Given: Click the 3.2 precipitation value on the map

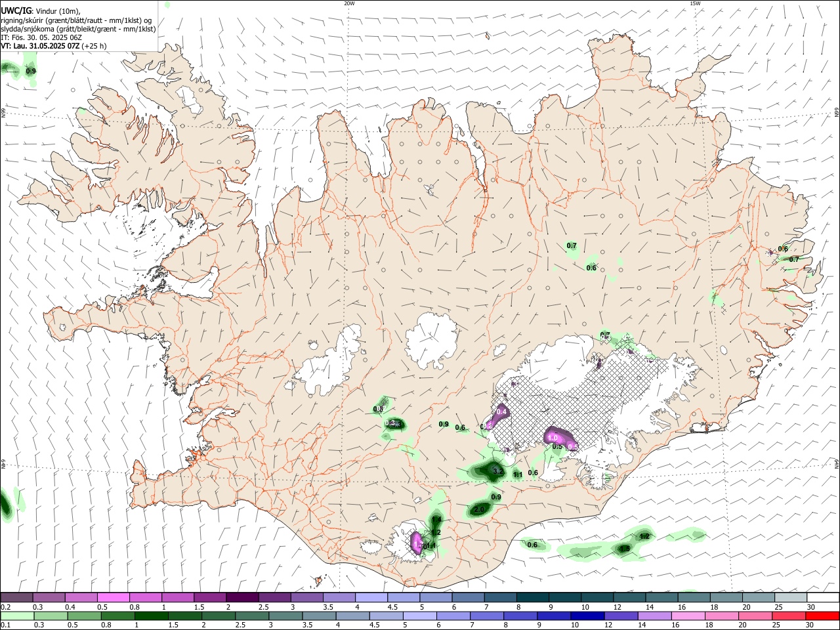Looking at the screenshot, I should 497,471.
